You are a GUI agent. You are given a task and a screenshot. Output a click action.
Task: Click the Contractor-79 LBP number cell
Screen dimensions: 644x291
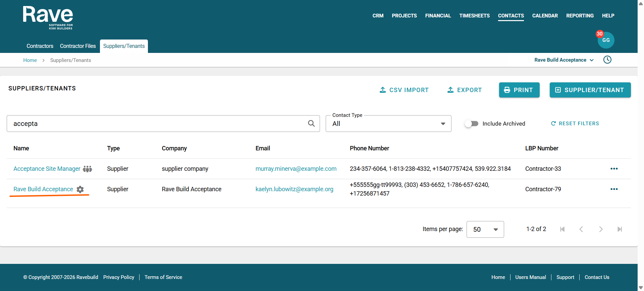tap(543, 189)
